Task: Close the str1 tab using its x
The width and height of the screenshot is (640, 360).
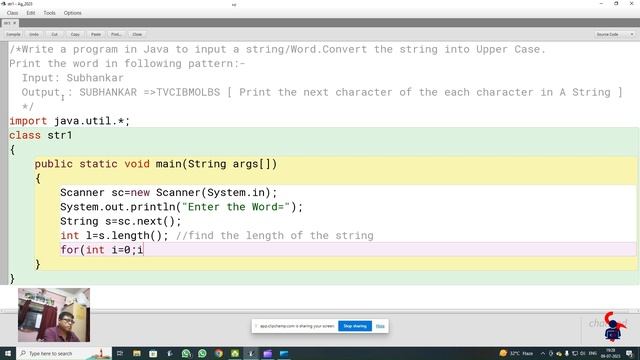Action: click(x=15, y=23)
